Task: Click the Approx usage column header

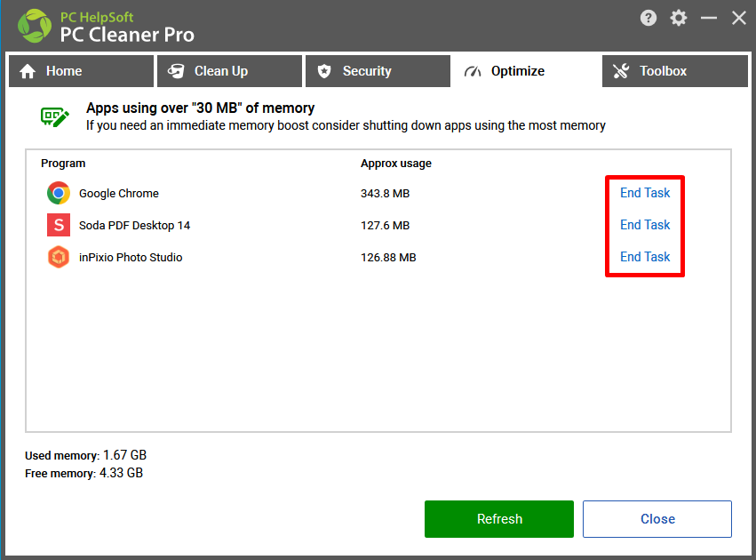Action: click(396, 164)
